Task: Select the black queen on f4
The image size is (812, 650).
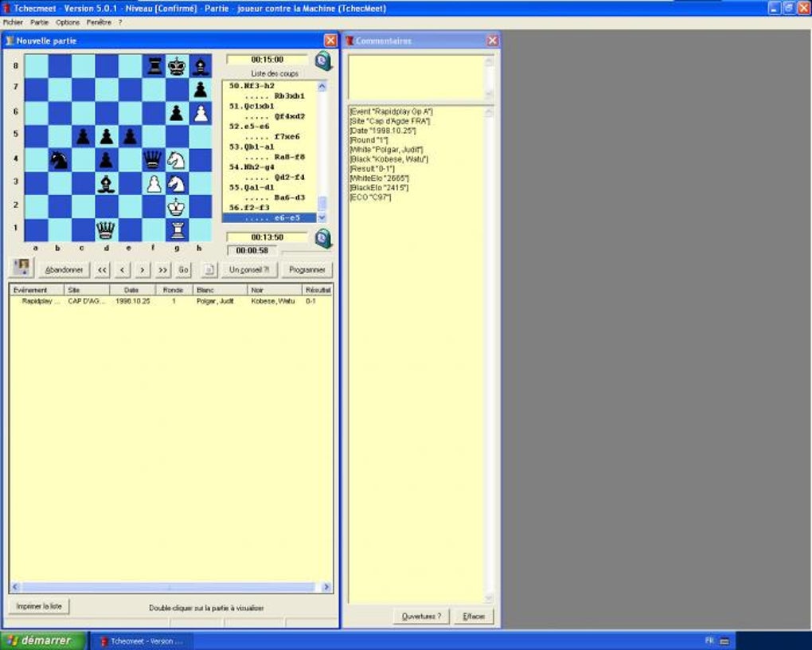Action: (x=153, y=160)
